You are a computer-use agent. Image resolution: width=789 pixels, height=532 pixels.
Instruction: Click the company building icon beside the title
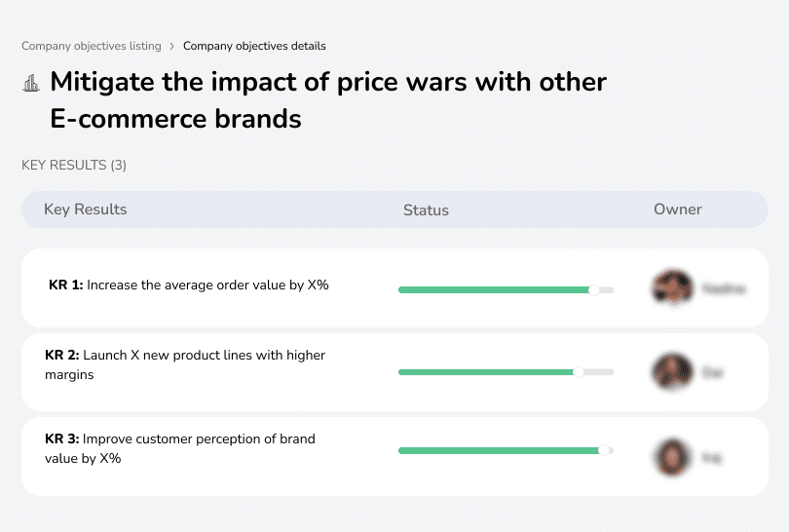31,83
